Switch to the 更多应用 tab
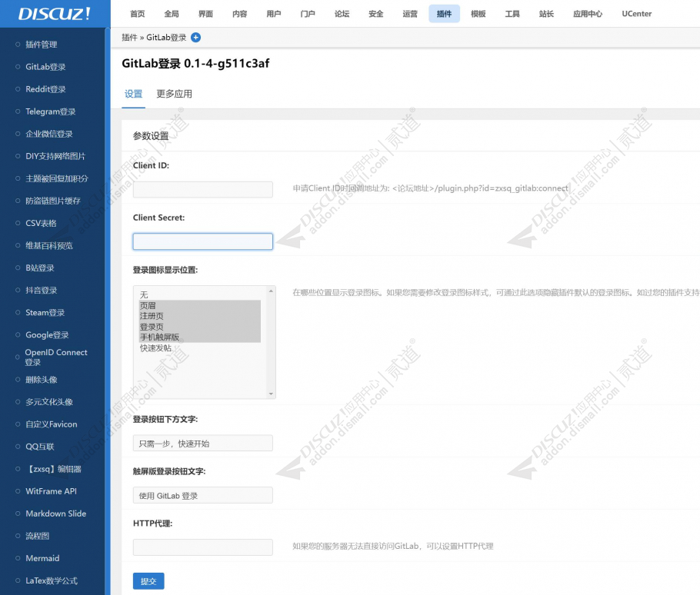The image size is (700, 595). tap(174, 94)
